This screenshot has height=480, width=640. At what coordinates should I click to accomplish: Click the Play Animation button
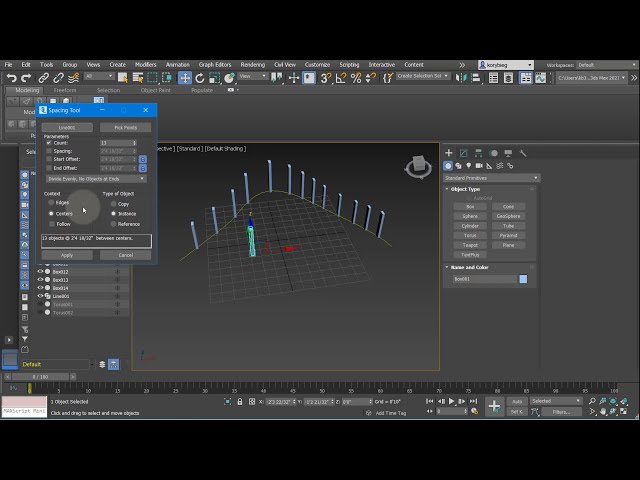point(451,402)
